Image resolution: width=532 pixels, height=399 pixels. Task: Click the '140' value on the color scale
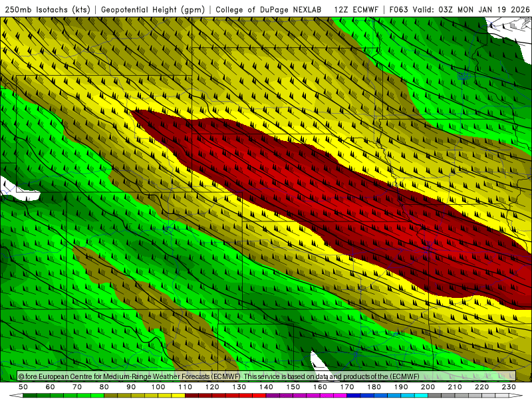[x=266, y=387]
